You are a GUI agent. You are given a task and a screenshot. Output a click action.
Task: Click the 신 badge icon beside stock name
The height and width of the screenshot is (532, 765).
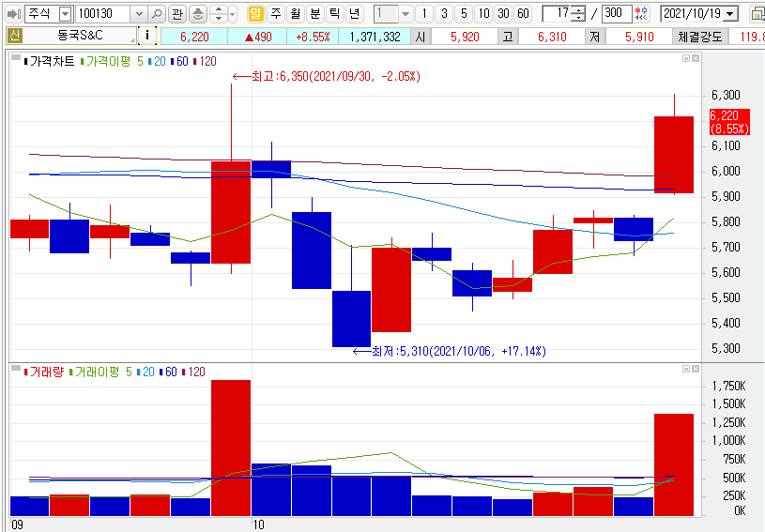[15, 36]
